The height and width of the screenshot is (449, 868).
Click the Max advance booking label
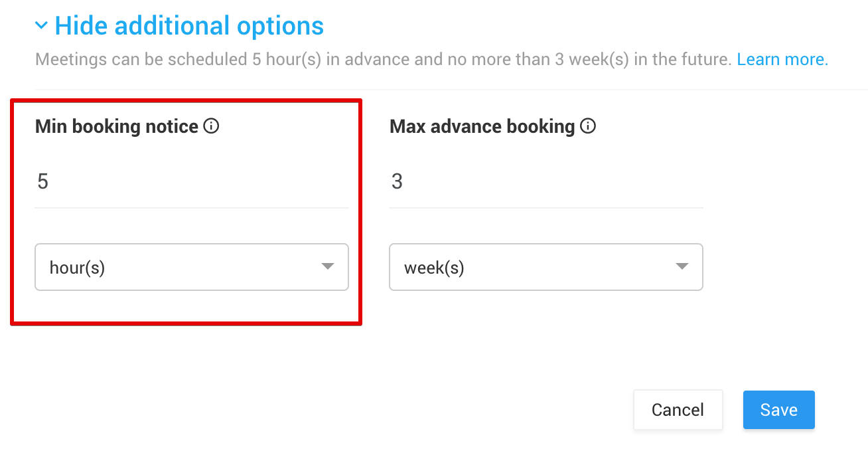tap(482, 126)
